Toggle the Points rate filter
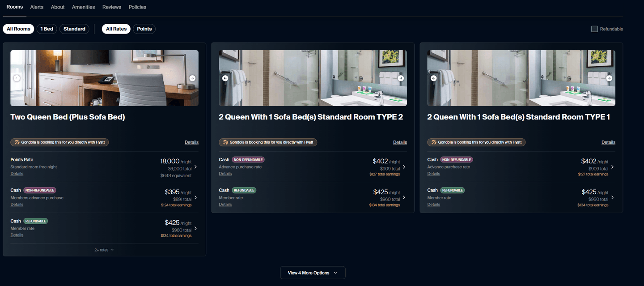 coord(144,29)
